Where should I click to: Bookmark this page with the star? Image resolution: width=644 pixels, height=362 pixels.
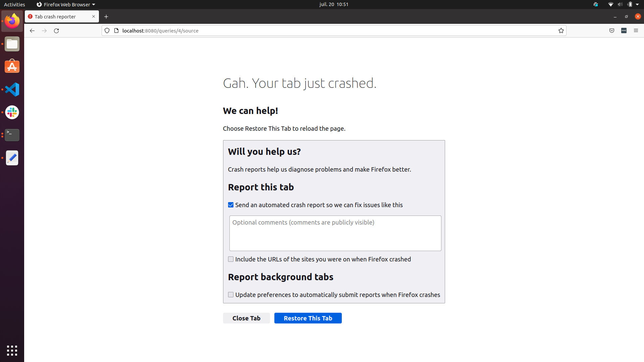(561, 31)
